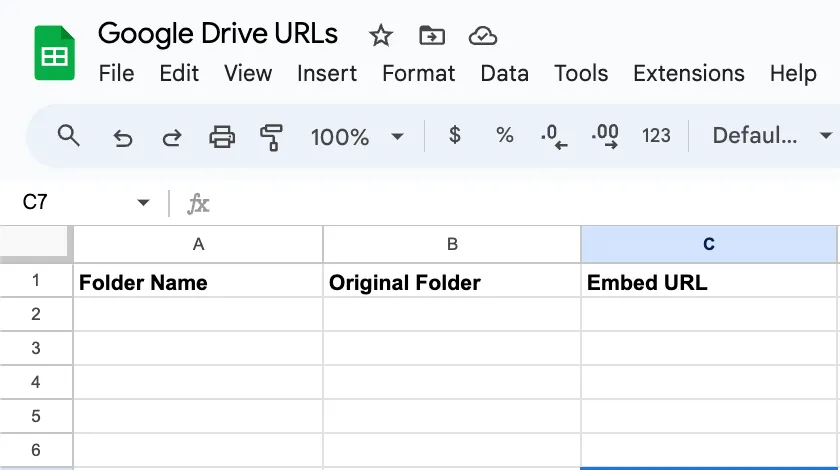Redo the last action
This screenshot has width=840, height=470.
pyautogui.click(x=172, y=137)
